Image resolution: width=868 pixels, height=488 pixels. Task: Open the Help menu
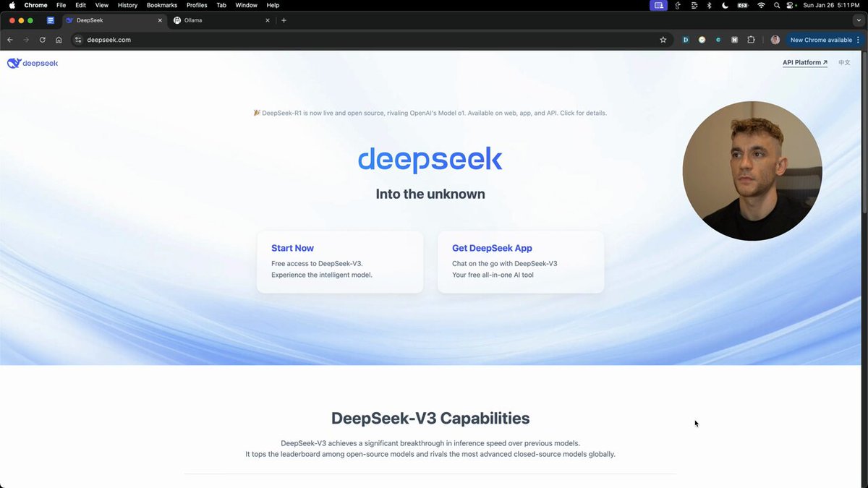click(x=273, y=5)
